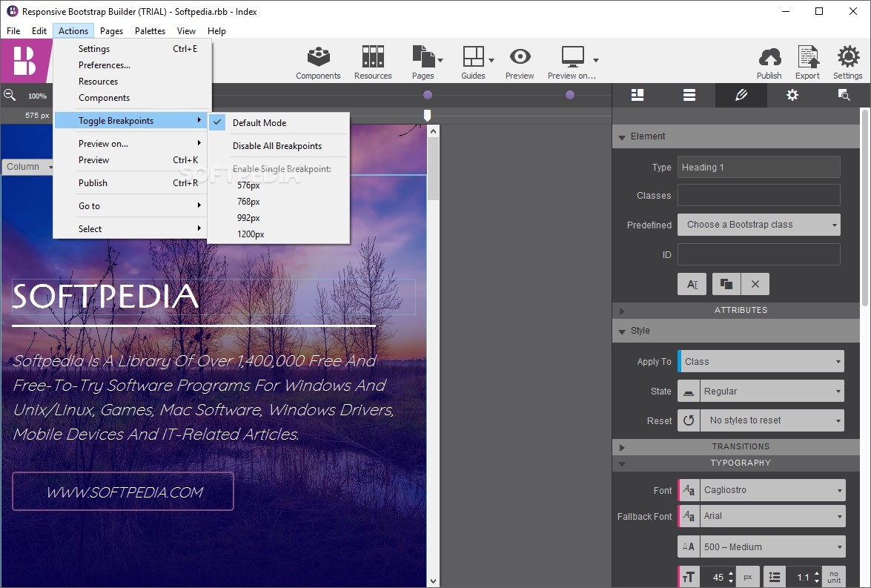The width and height of the screenshot is (871, 588).
Task: Open the No styles to reset dropdown
Action: click(772, 420)
